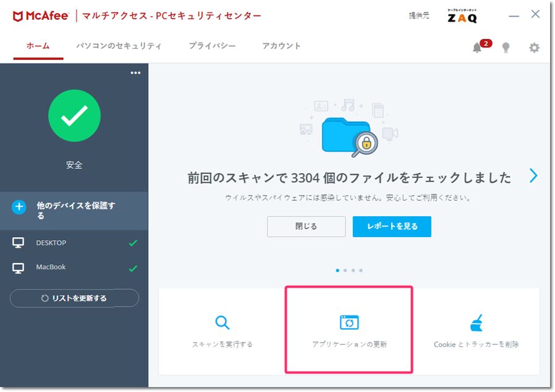The image size is (555, 392).
Task: Select 他のデバイスを保護する
Action: pyautogui.click(x=74, y=211)
